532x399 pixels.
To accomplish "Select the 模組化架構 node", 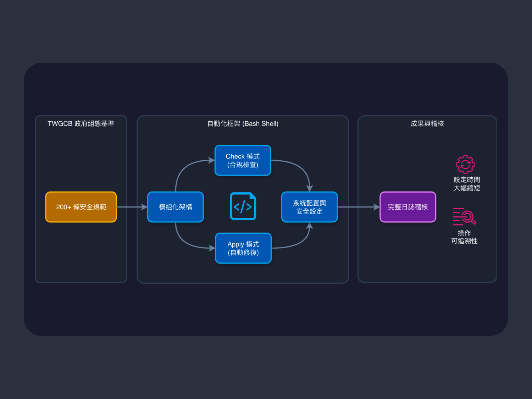I will 176,207.
